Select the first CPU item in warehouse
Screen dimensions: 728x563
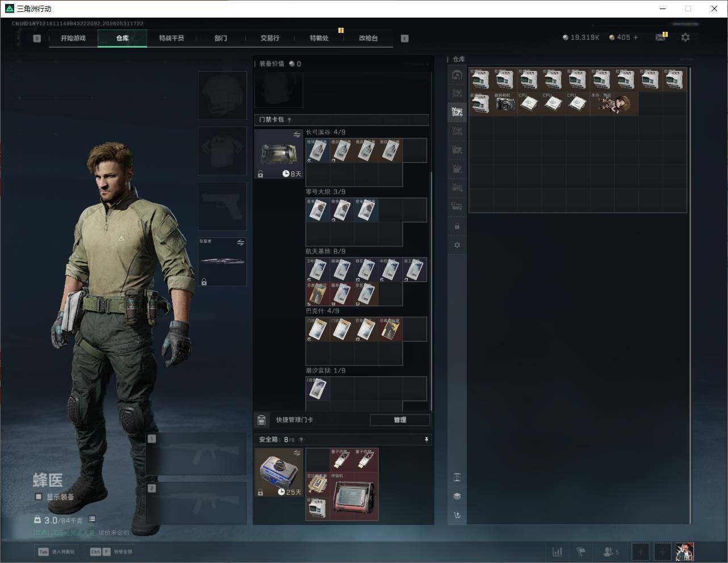529,104
